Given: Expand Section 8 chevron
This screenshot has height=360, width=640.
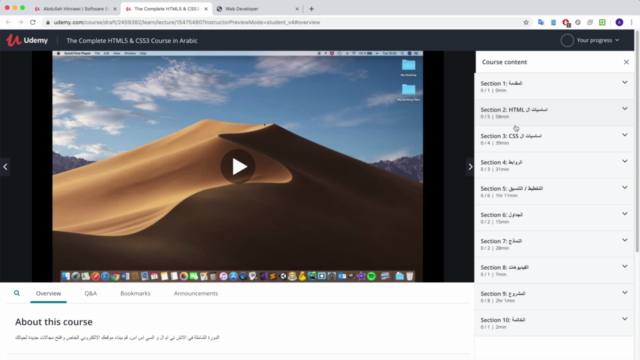Looking at the screenshot, I should (624, 267).
